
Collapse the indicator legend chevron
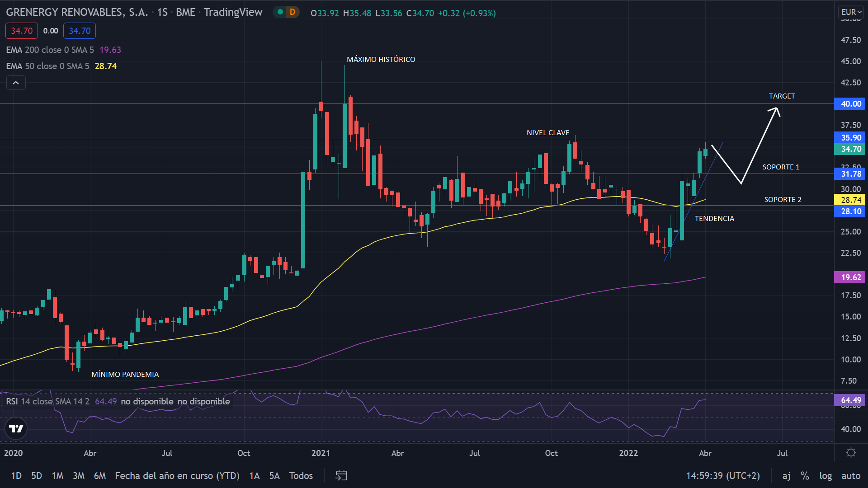pos(16,83)
